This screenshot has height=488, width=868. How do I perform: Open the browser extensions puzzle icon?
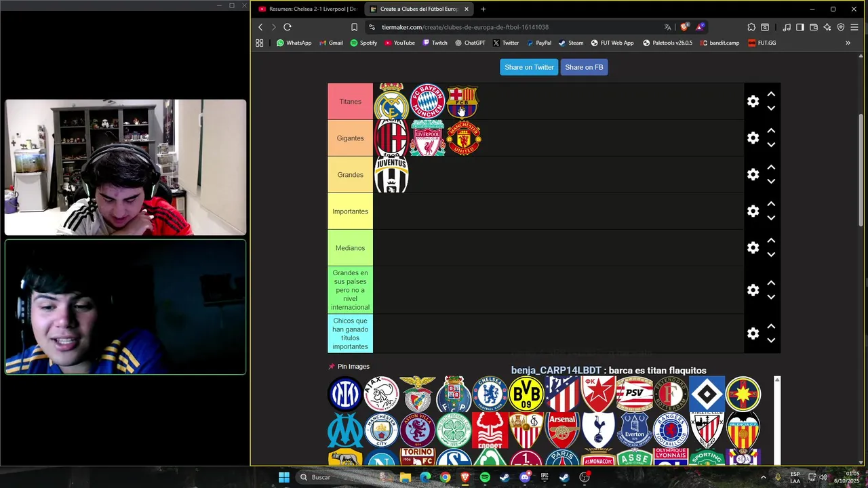(751, 27)
